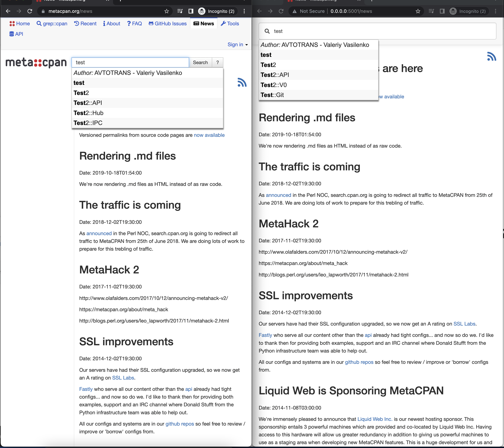
Task: Click Not Secure warning icon
Action: coord(295,11)
